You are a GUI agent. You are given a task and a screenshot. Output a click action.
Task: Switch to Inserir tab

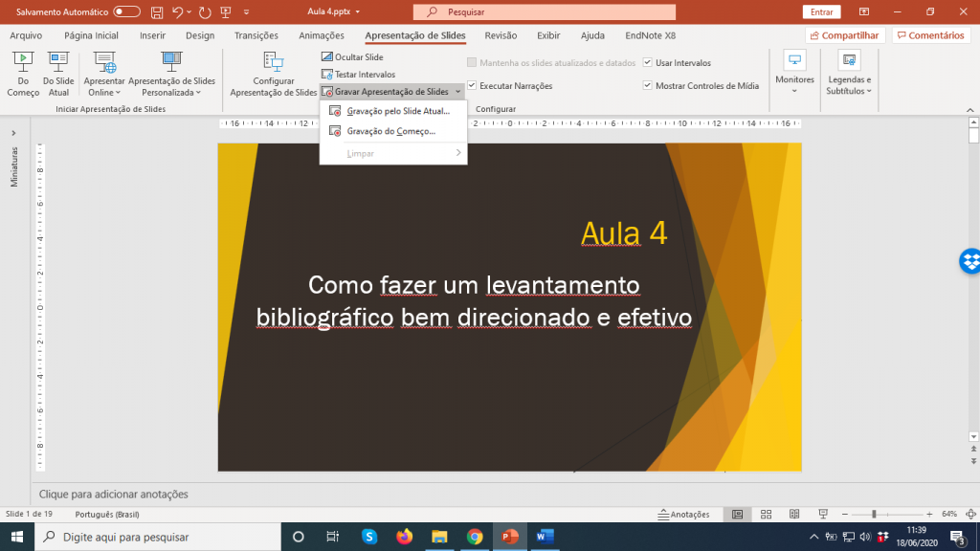[x=152, y=35]
